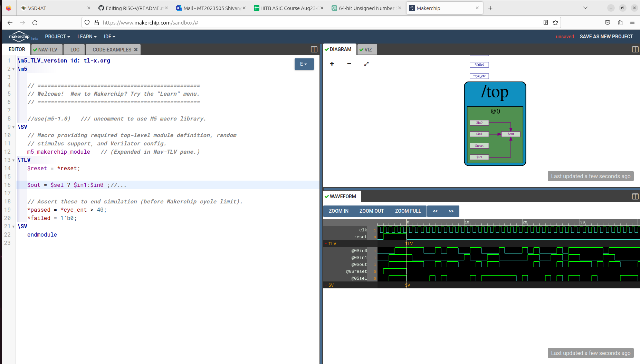This screenshot has width=640, height=364.
Task: Zoom out of the block diagram
Action: (349, 64)
